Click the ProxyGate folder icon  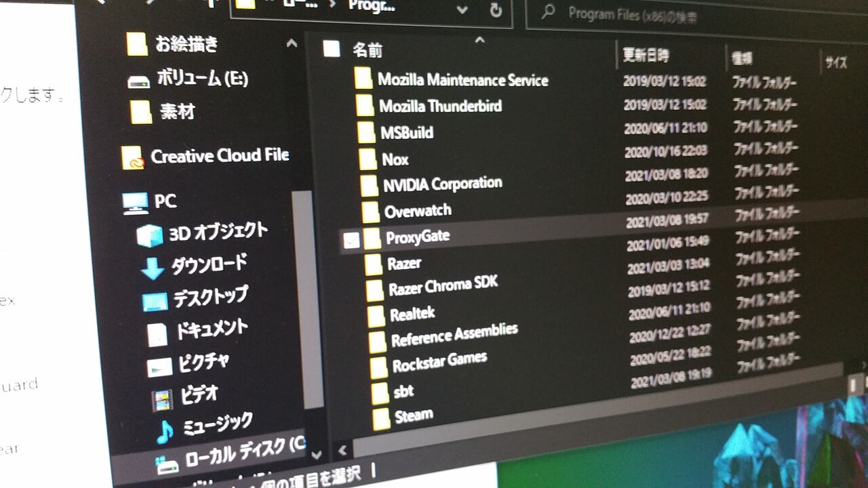click(372, 239)
